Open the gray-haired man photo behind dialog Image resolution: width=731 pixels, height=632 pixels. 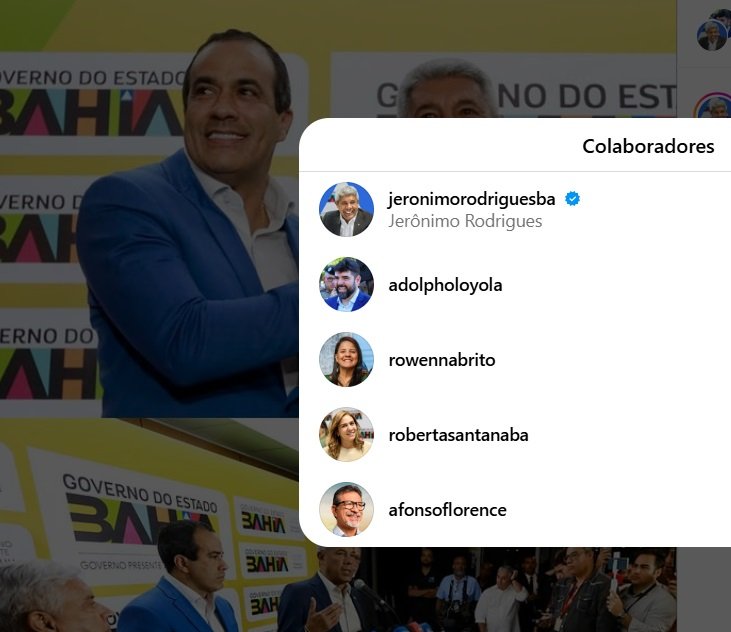click(x=503, y=58)
